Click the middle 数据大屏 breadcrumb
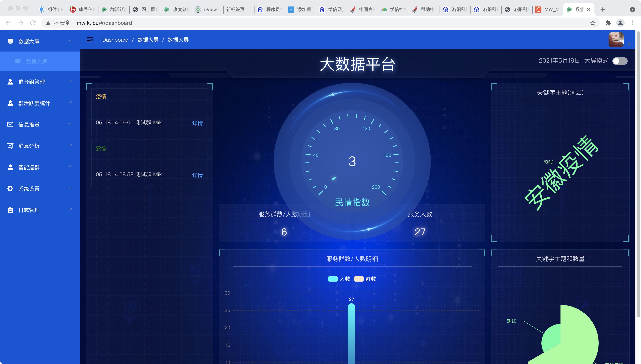Viewport: 641px width, 364px height. pos(148,40)
